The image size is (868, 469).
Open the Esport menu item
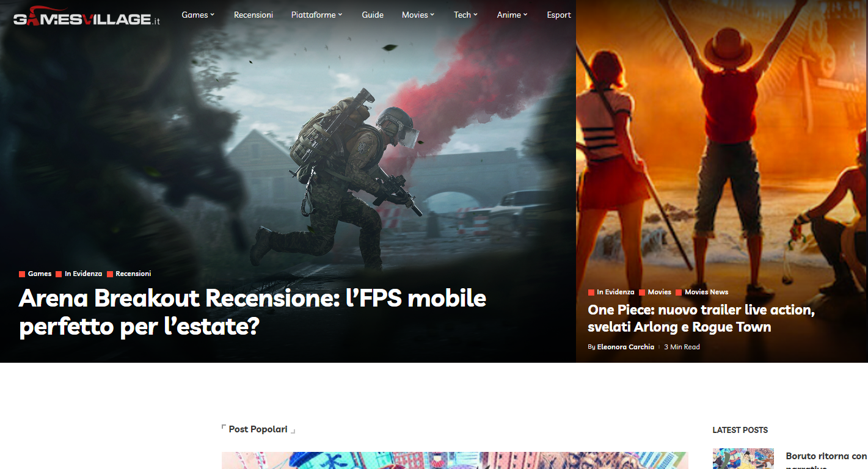pyautogui.click(x=559, y=15)
